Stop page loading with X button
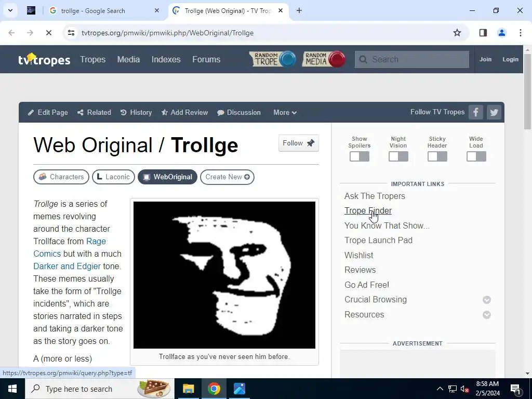 (48, 33)
